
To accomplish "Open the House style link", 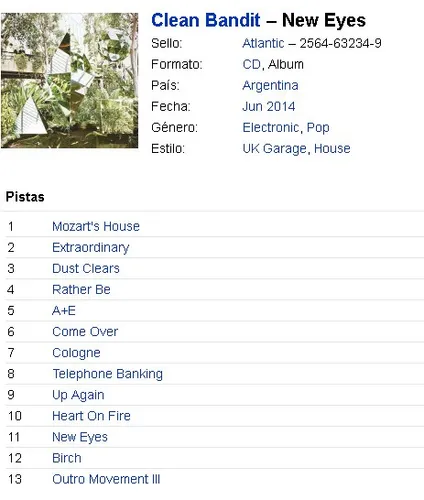I will pyautogui.click(x=332, y=148).
